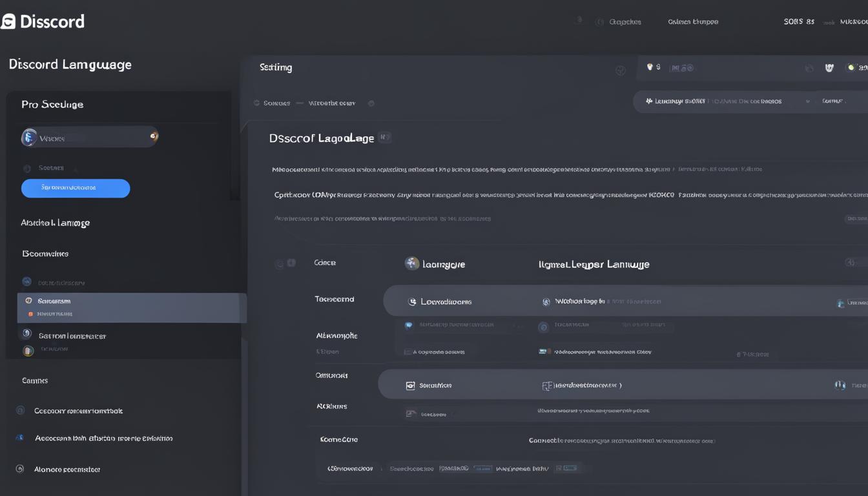Open the Setting tab above the main panel
The height and width of the screenshot is (496, 868).
pos(276,67)
